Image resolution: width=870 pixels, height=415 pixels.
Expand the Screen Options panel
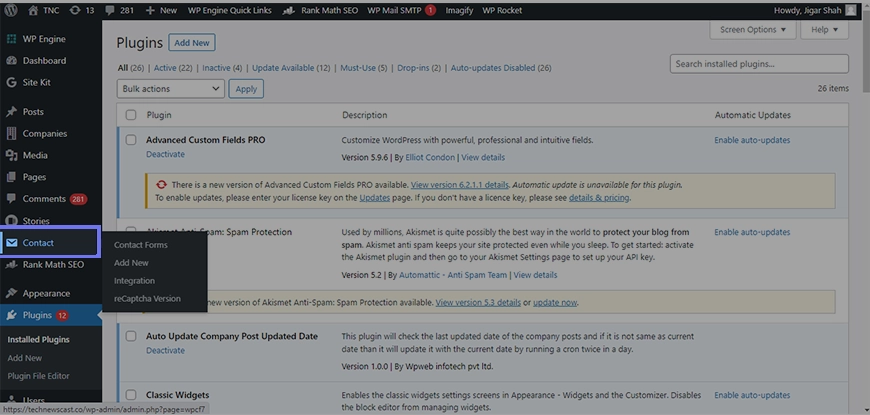tap(753, 30)
